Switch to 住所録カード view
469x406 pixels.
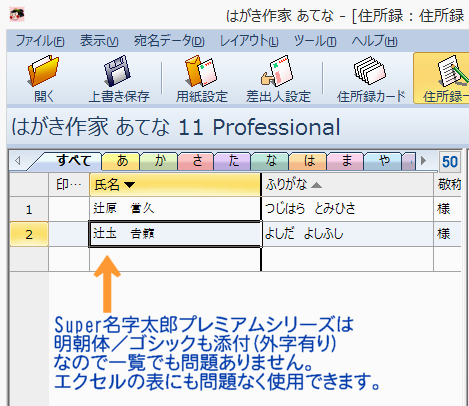pos(371,79)
